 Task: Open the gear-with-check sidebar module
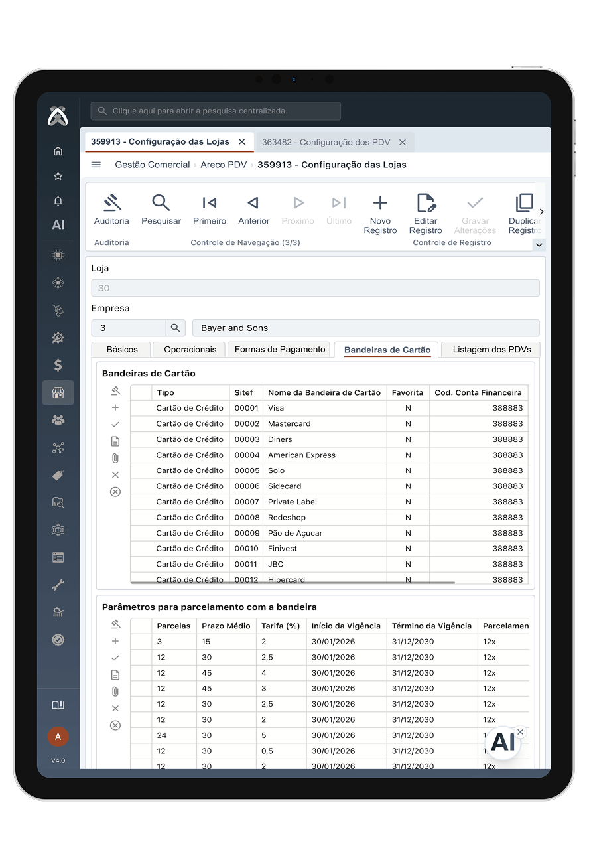[58, 338]
